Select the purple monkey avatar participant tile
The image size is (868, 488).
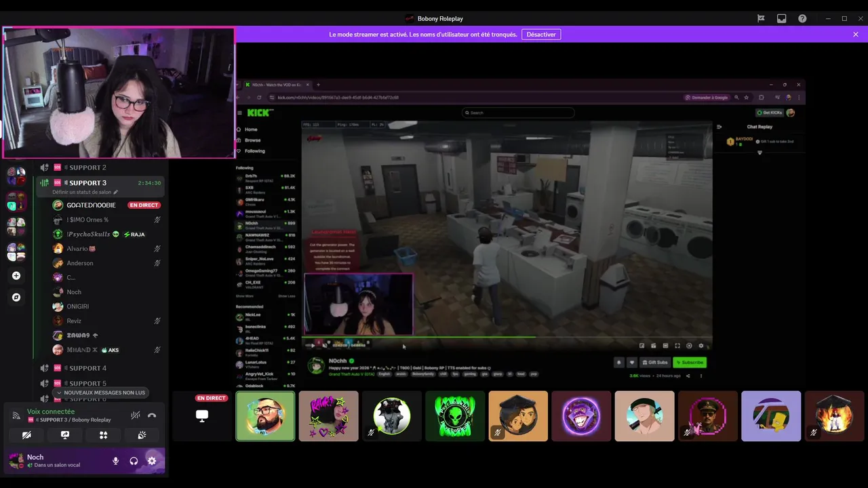pos(581,416)
